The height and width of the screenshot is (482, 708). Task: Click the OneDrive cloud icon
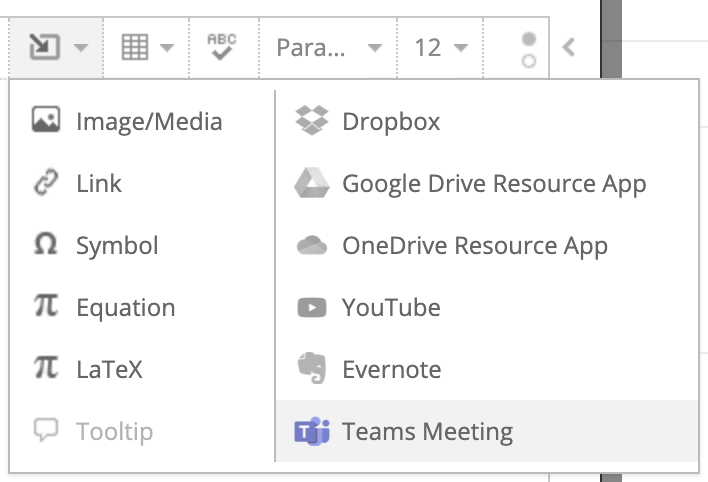point(312,246)
